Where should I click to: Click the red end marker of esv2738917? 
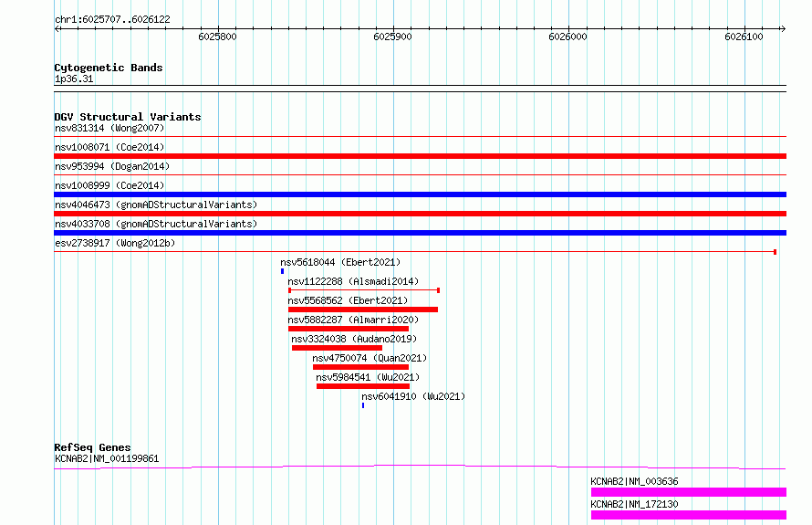tap(775, 252)
